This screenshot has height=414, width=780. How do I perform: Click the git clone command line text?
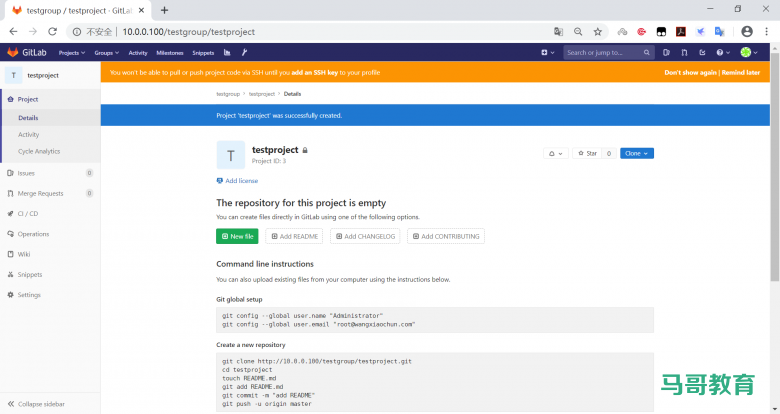tap(317, 361)
